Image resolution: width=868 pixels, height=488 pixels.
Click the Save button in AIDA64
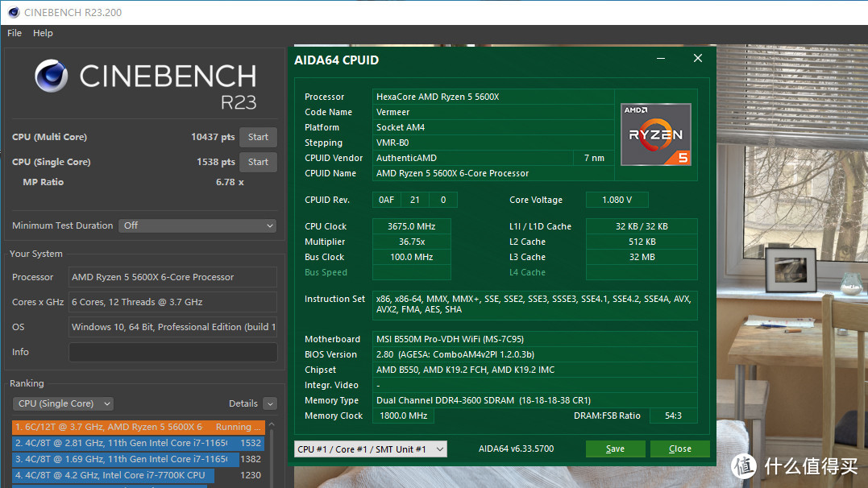click(615, 449)
